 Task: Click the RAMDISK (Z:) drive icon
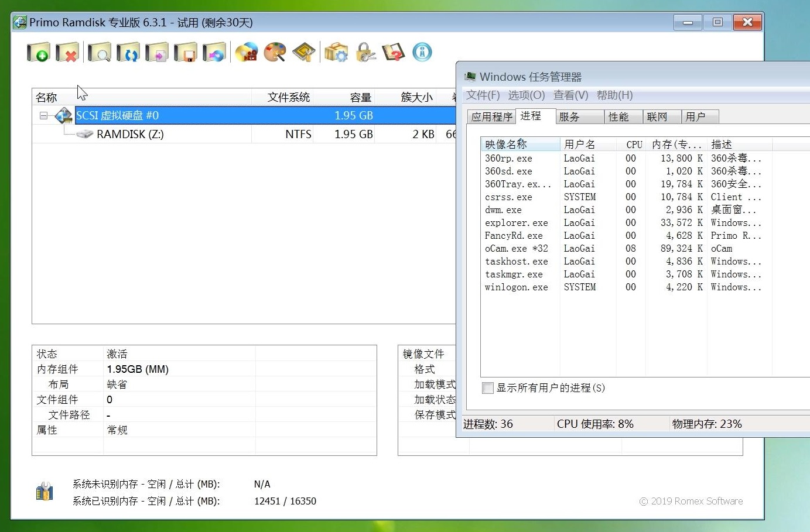(x=85, y=134)
